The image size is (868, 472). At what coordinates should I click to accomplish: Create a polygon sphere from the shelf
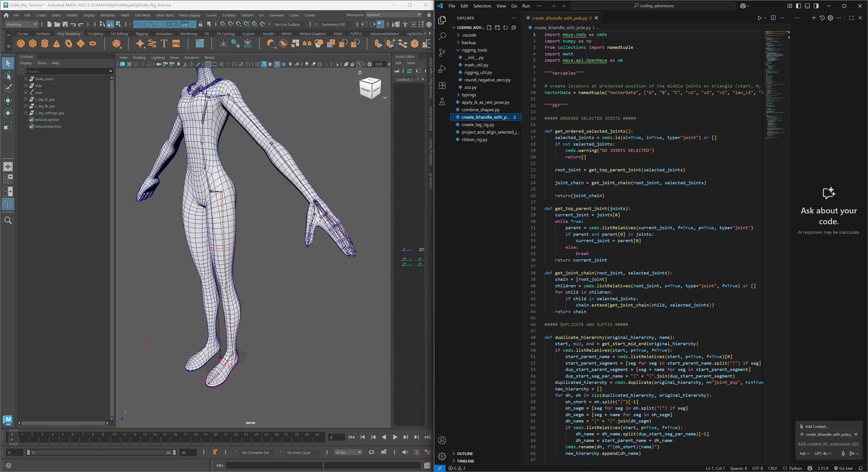[x=21, y=43]
